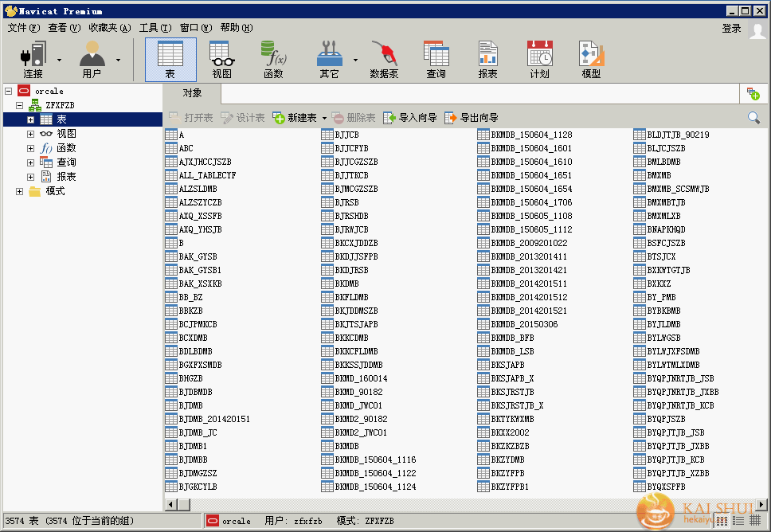Open the 文件 (File) menu
The height and width of the screenshot is (532, 771).
[x=24, y=28]
